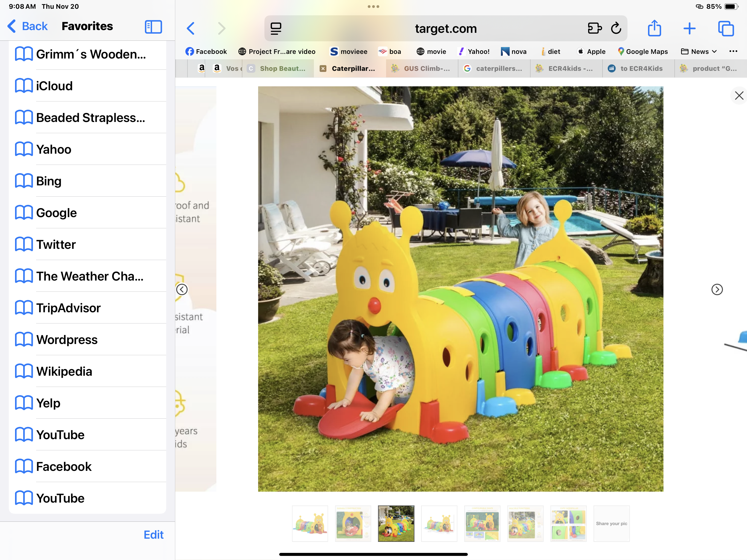Open the favorites bar overflow menu

click(733, 51)
